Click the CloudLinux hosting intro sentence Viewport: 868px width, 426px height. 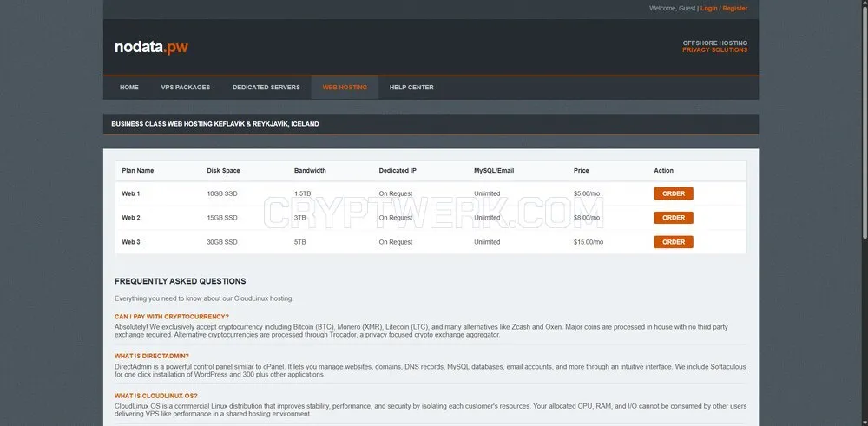(204, 298)
